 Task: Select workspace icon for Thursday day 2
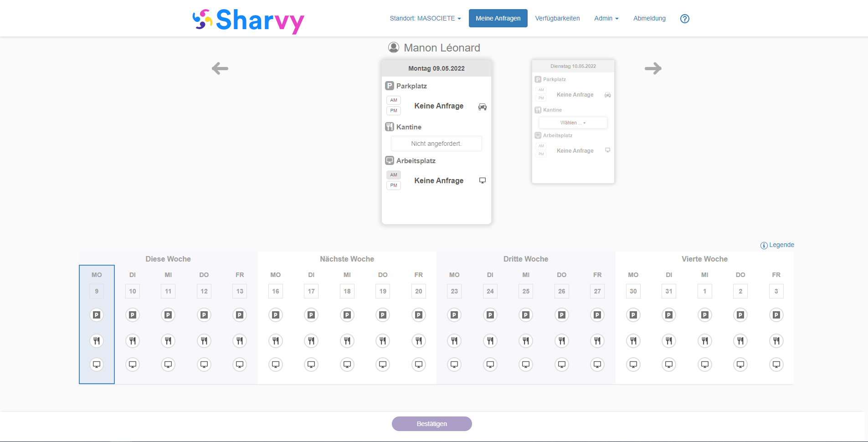(x=740, y=365)
